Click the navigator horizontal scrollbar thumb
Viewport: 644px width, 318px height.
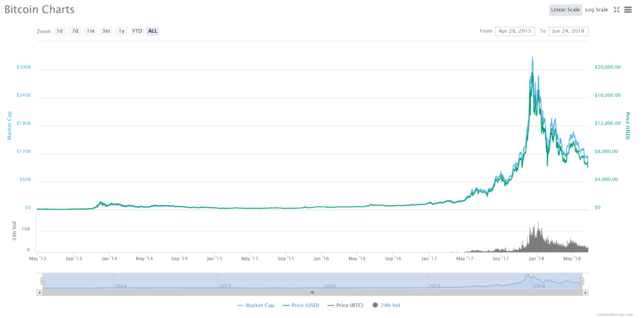pyautogui.click(x=312, y=292)
